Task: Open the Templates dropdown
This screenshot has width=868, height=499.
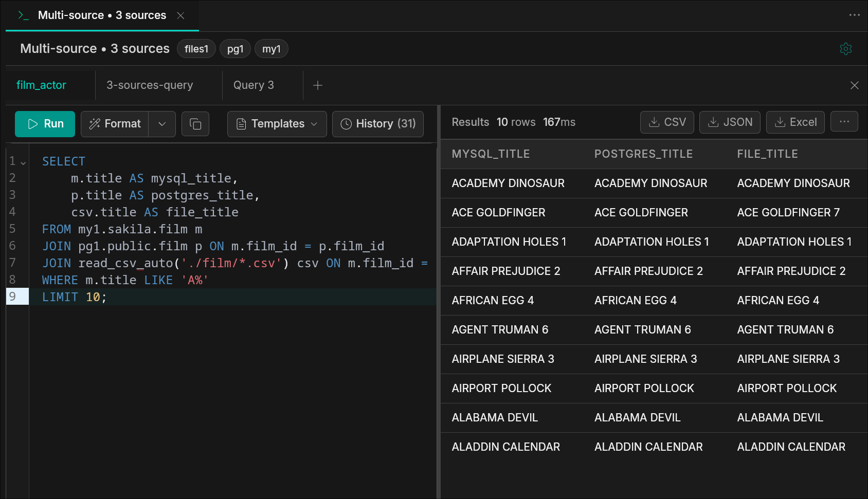Action: (277, 124)
